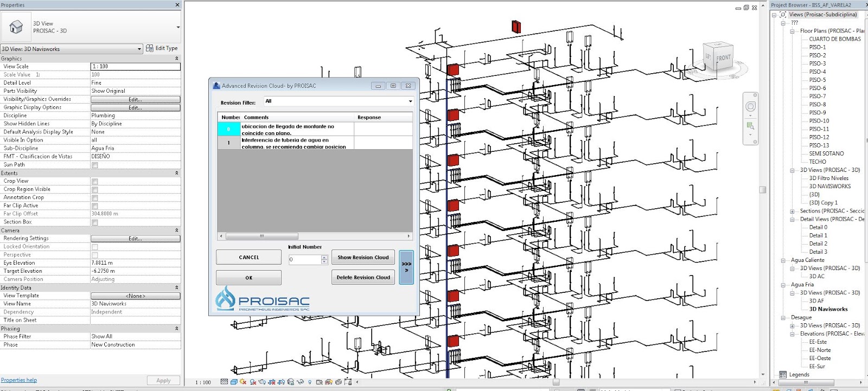Toggle the Locked Orientation checkbox

(x=95, y=247)
